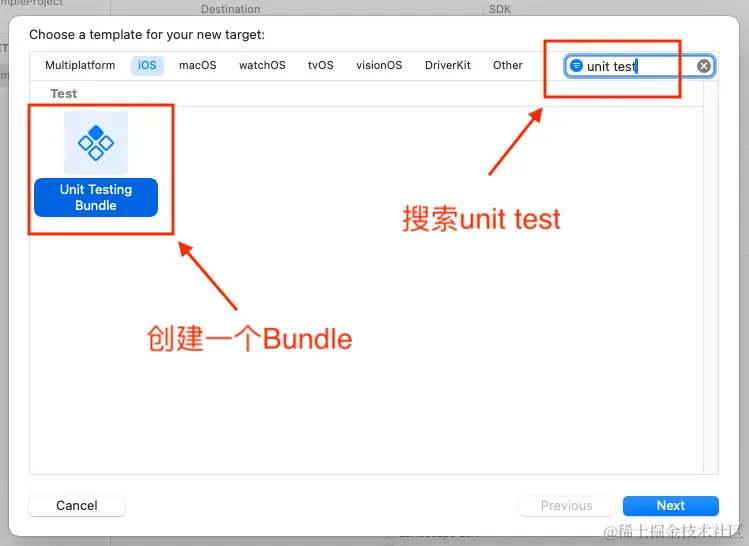749x546 pixels.
Task: Switch to the iOS platform tab
Action: point(147,65)
